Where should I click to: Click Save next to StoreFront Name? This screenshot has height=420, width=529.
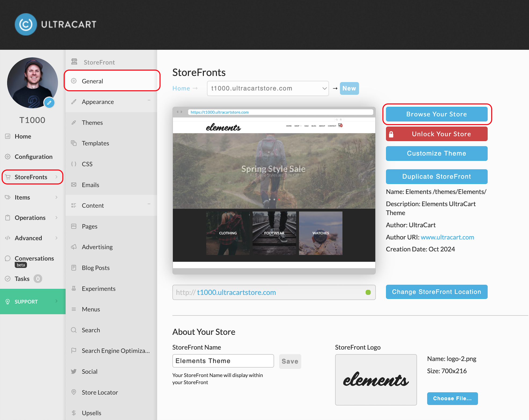(290, 361)
